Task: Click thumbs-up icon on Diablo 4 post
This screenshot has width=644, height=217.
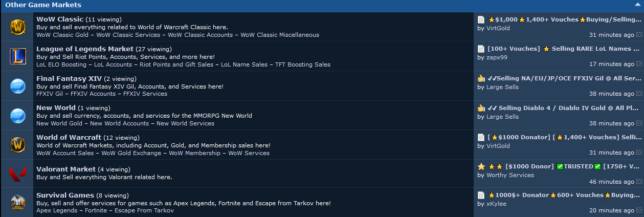Action: [x=481, y=108]
